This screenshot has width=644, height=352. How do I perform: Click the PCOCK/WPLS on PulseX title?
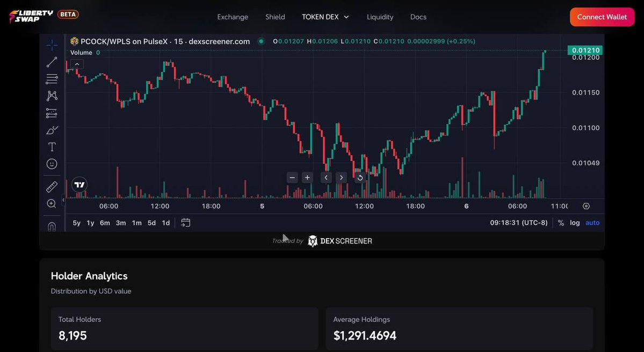click(x=165, y=41)
